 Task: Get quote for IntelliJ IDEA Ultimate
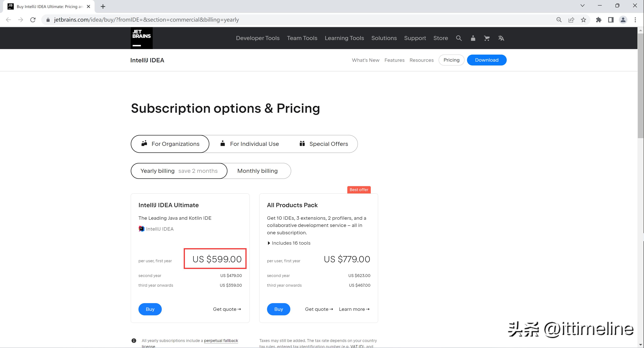tap(227, 309)
